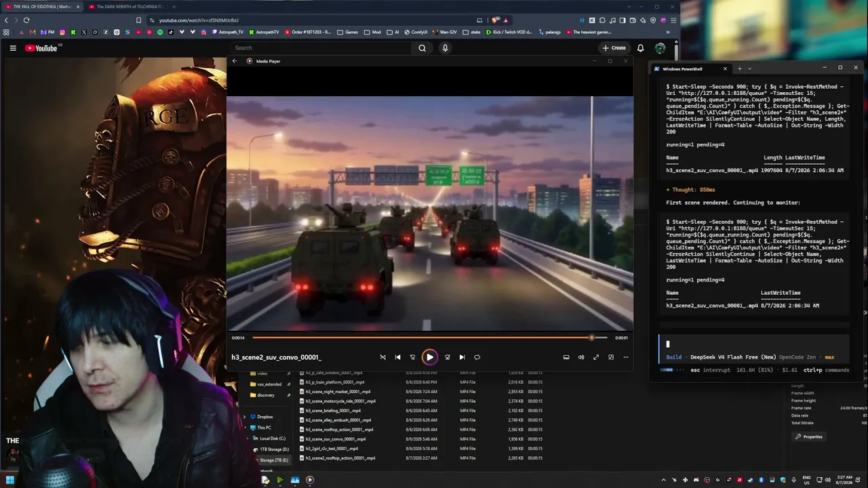This screenshot has width=868, height=488.
Task: Skip to next track in Media Player
Action: pos(462,357)
